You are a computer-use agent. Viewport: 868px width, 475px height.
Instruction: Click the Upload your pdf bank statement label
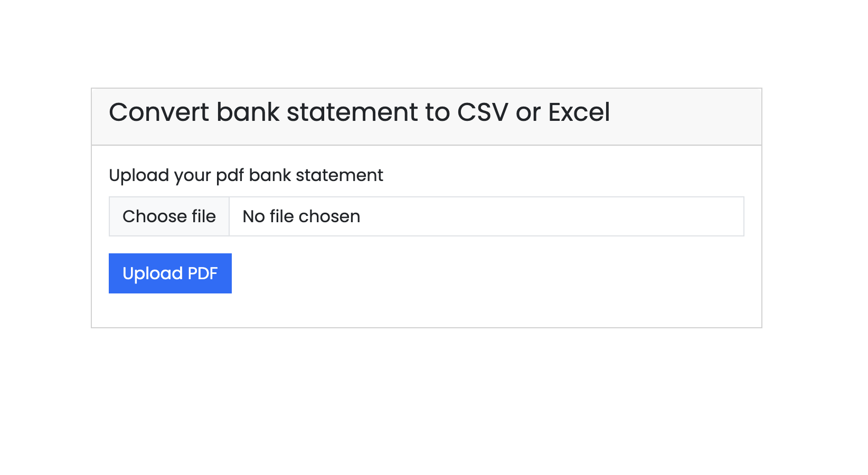[x=246, y=175]
